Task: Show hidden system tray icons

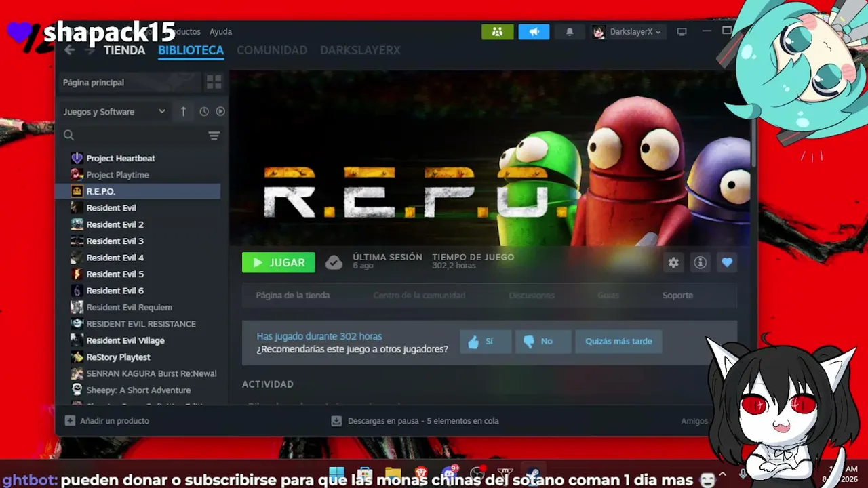Action: tap(722, 475)
